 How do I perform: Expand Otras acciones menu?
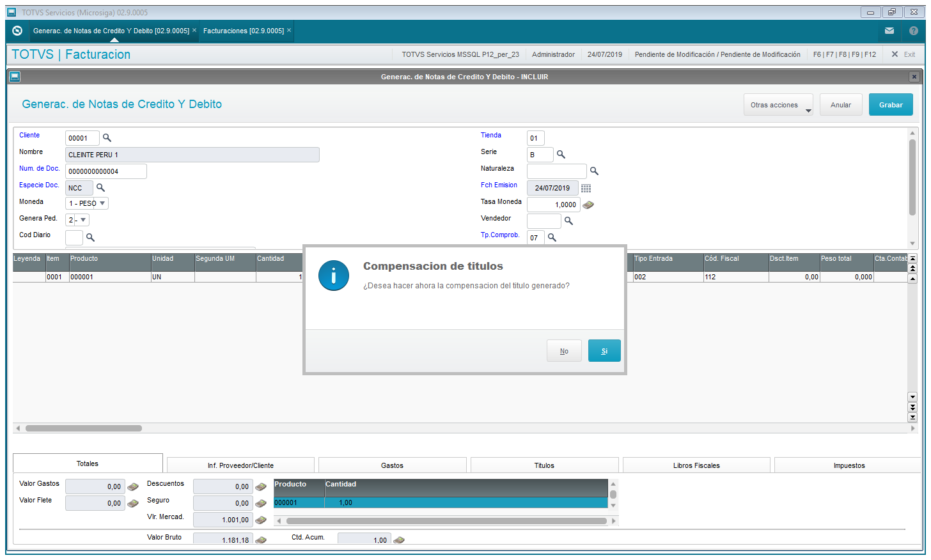click(778, 105)
